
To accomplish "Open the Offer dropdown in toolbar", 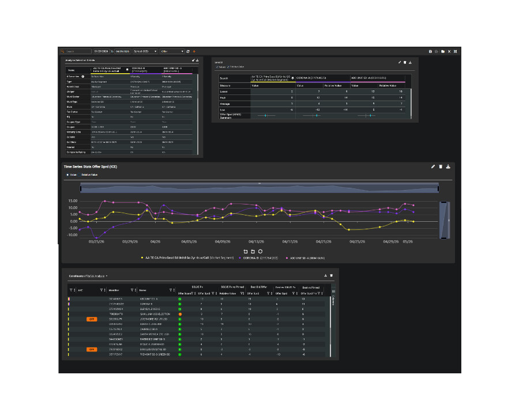I will coord(172,51).
